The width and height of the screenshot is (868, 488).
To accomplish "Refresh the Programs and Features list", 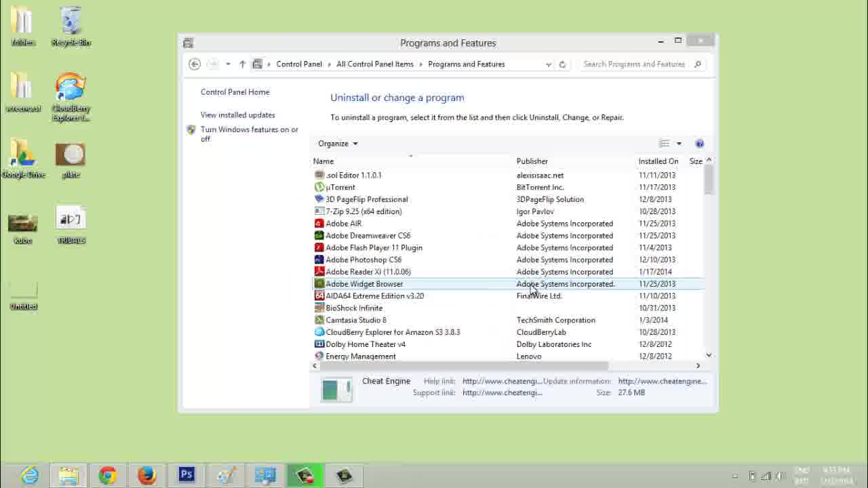I will click(x=562, y=64).
